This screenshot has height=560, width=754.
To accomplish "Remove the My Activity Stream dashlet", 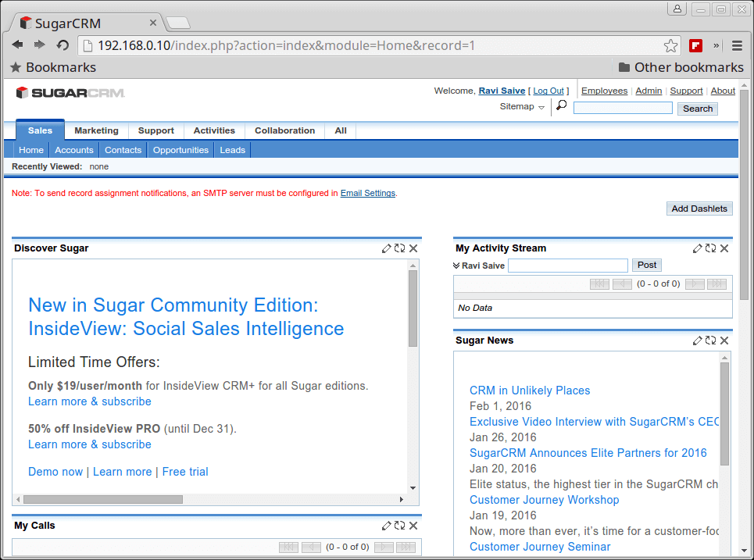I will (724, 248).
